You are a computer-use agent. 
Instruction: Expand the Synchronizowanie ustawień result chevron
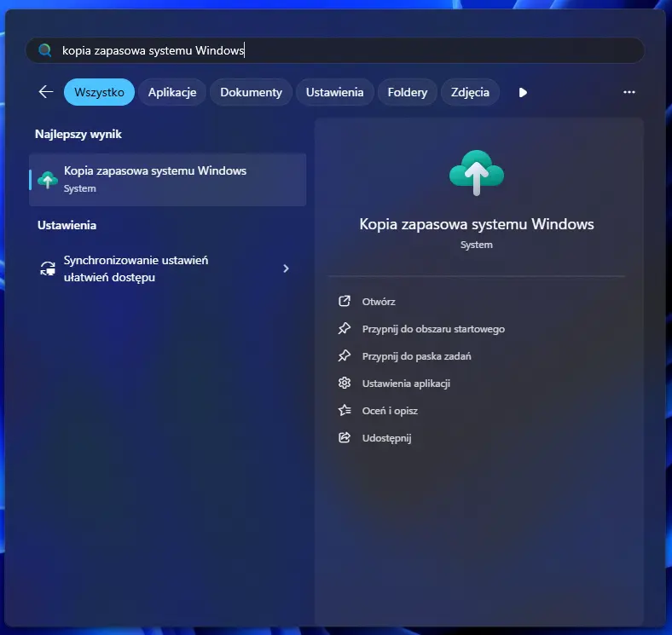point(287,268)
